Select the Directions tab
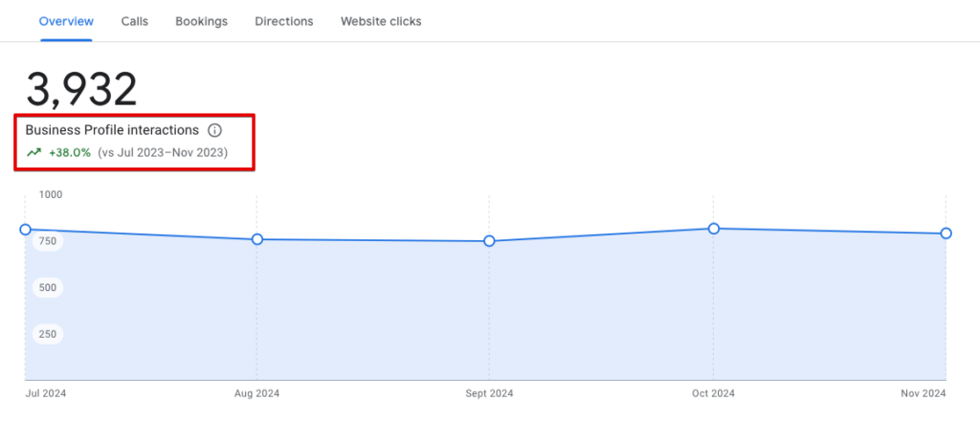This screenshot has height=423, width=980. point(284,21)
